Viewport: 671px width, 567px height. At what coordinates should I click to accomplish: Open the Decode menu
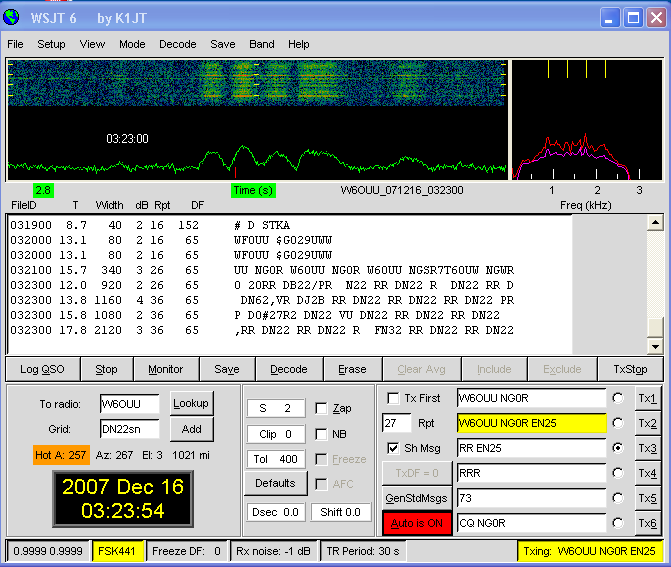point(178,44)
